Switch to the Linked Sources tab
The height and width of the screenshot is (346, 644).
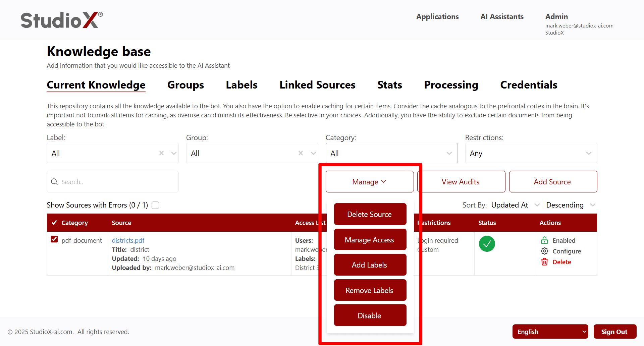pyautogui.click(x=317, y=85)
